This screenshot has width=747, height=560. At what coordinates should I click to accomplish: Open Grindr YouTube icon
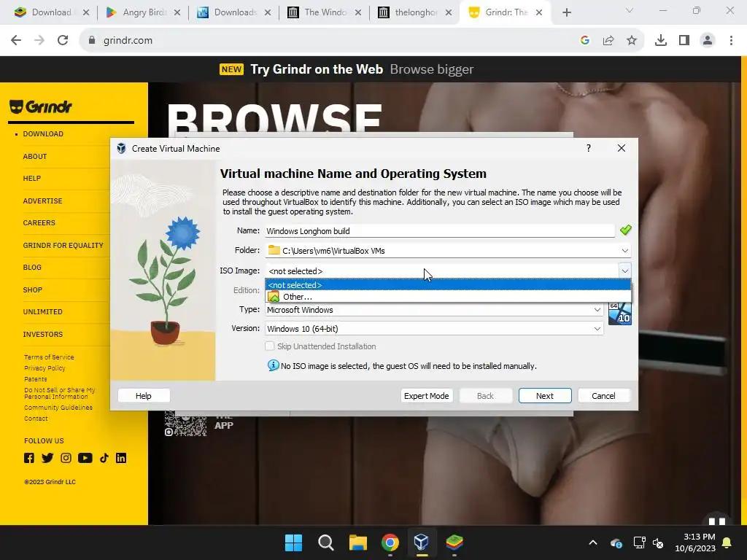[x=85, y=458]
